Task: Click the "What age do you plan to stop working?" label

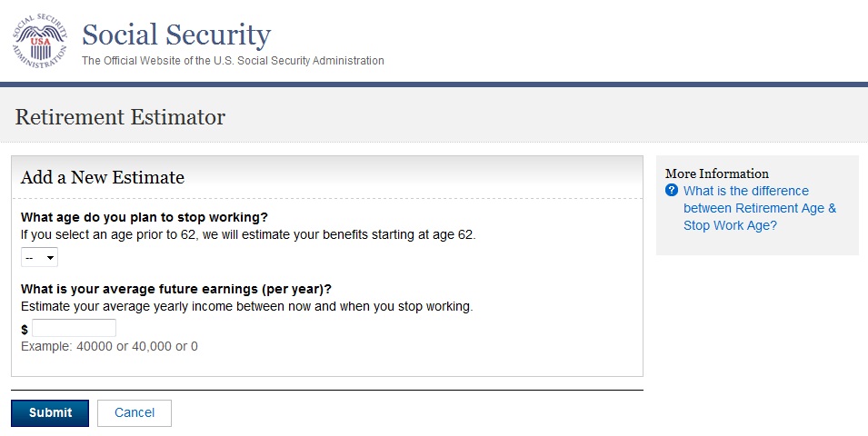Action: [x=145, y=217]
